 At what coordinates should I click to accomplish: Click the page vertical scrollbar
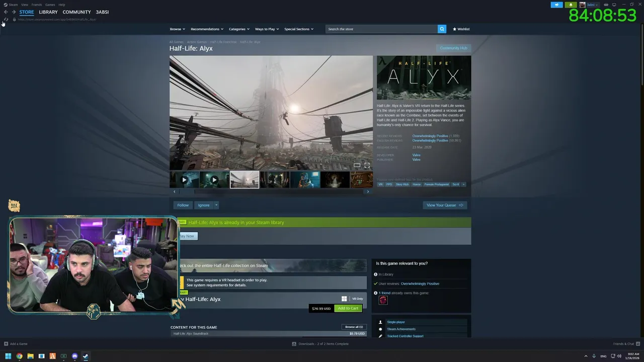641,55
